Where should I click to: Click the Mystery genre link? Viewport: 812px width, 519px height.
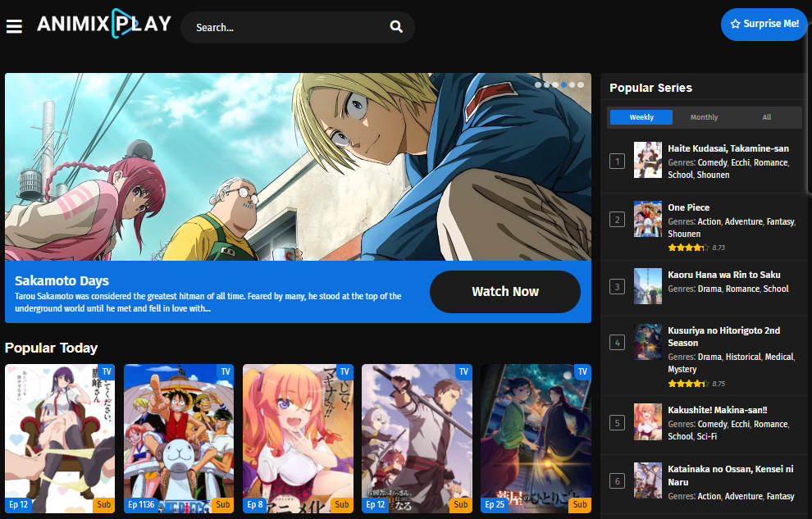click(x=682, y=370)
